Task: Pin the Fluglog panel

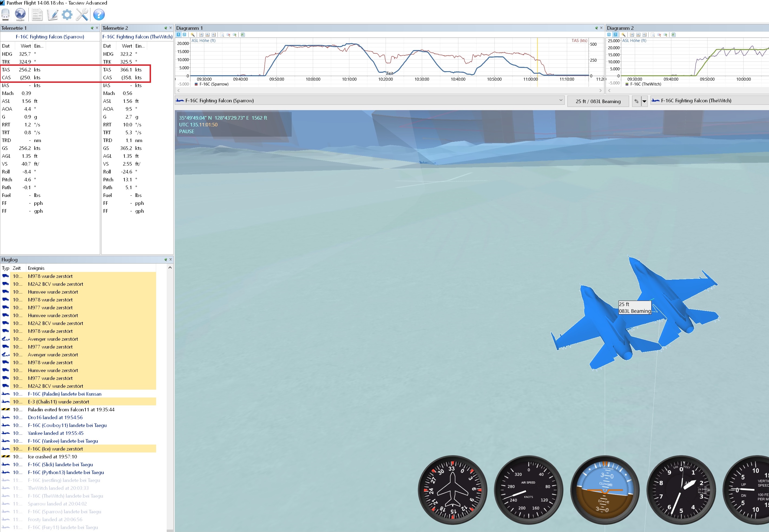Action: coord(166,260)
